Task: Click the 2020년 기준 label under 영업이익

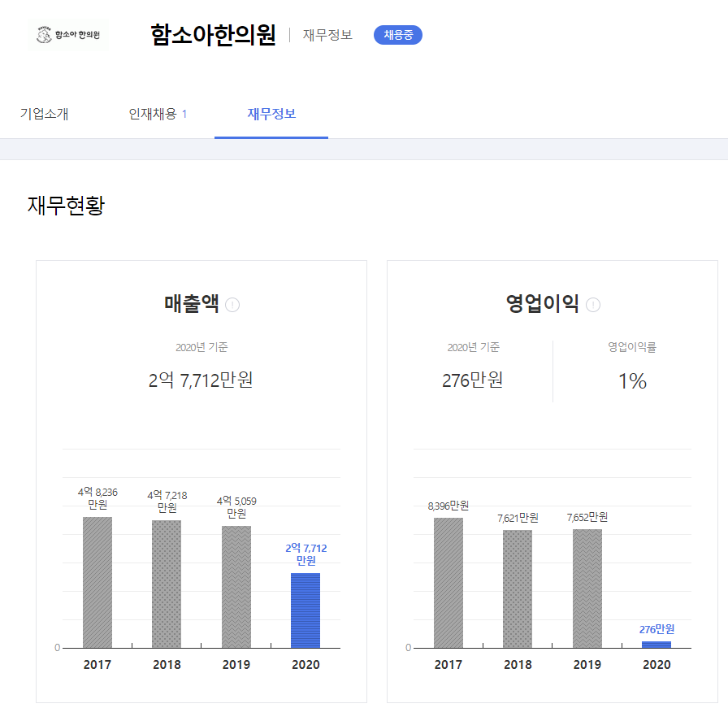Action: tap(473, 347)
